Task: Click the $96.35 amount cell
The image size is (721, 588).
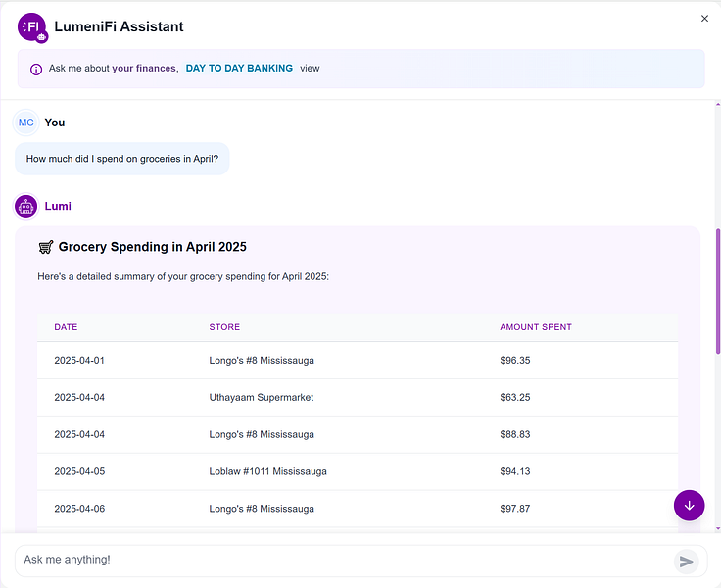Action: [x=515, y=360]
